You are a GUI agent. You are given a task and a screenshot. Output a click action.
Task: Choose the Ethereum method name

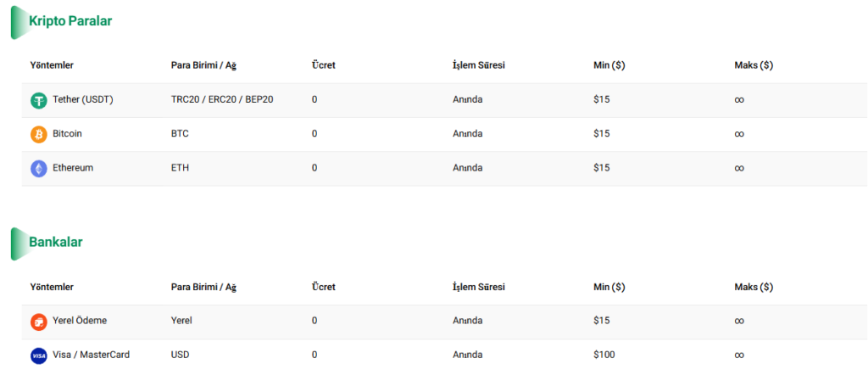point(73,168)
